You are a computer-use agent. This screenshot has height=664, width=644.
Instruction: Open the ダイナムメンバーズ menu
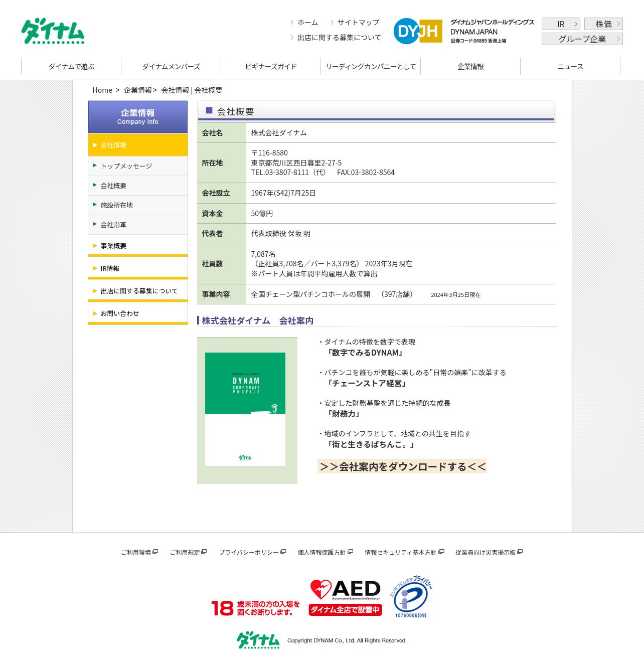point(171,66)
